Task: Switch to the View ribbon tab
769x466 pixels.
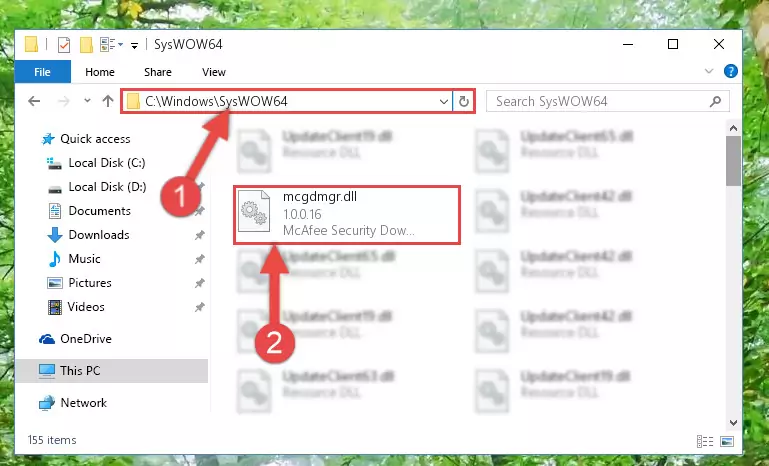Action: pos(214,72)
